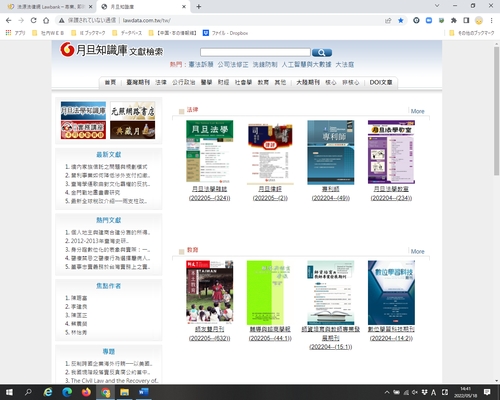Click 元照網路書店 banner image
Screen dimensions: 500x400
133,110
